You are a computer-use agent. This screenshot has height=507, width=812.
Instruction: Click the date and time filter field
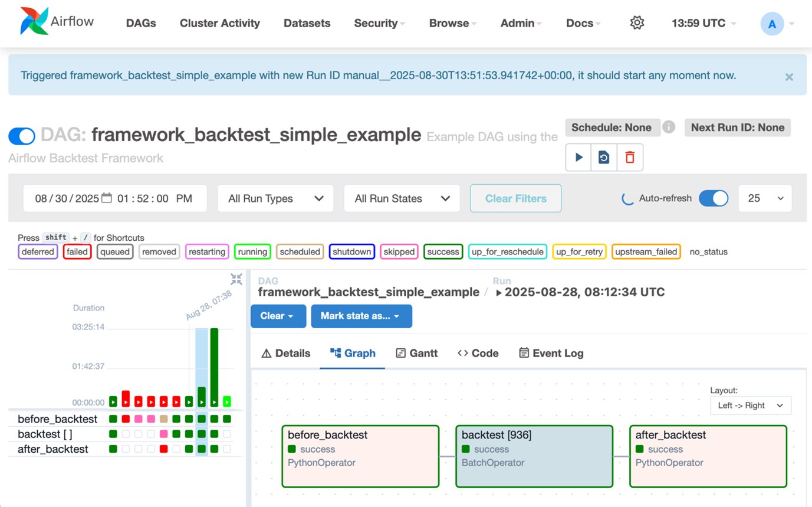[115, 198]
